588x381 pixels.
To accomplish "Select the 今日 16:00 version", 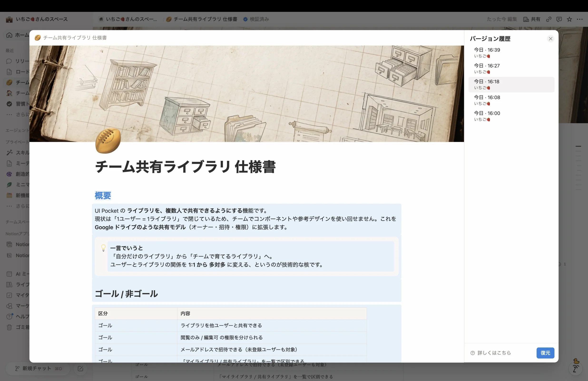I will [511, 116].
